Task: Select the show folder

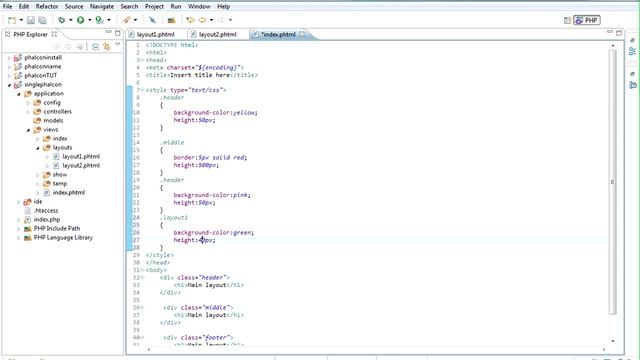Action: point(60,174)
